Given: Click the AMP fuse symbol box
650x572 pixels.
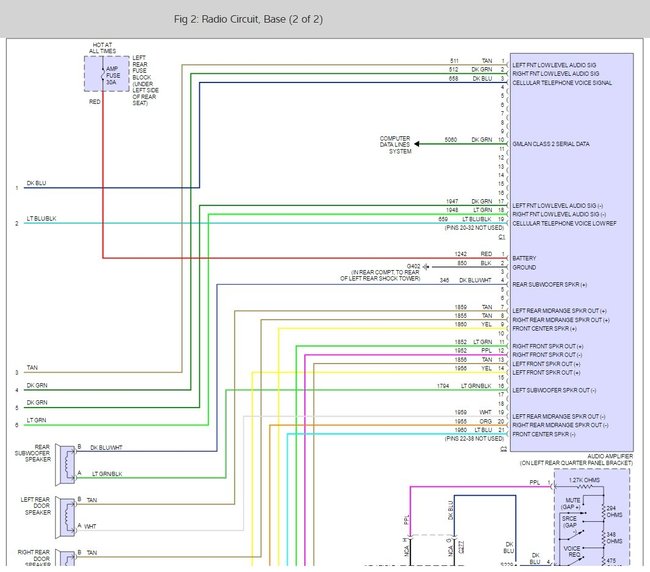Looking at the screenshot, I should click(107, 74).
